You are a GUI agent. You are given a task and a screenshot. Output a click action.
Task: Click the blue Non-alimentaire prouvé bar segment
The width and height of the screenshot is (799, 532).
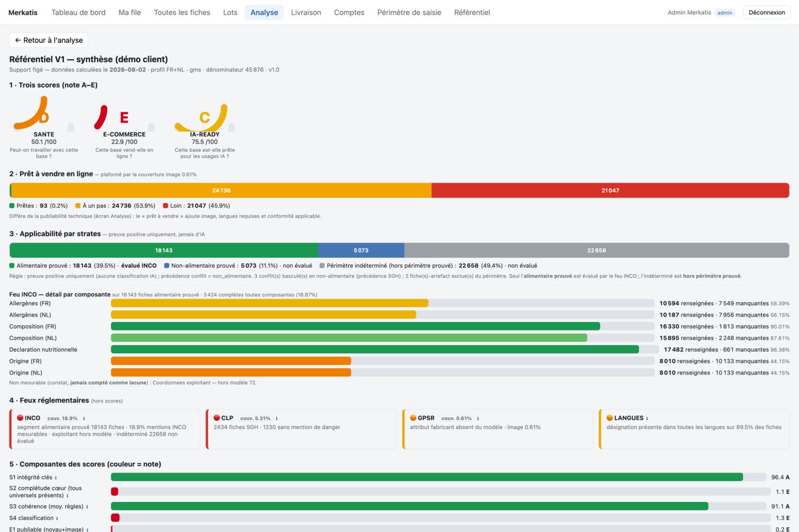tap(361, 250)
